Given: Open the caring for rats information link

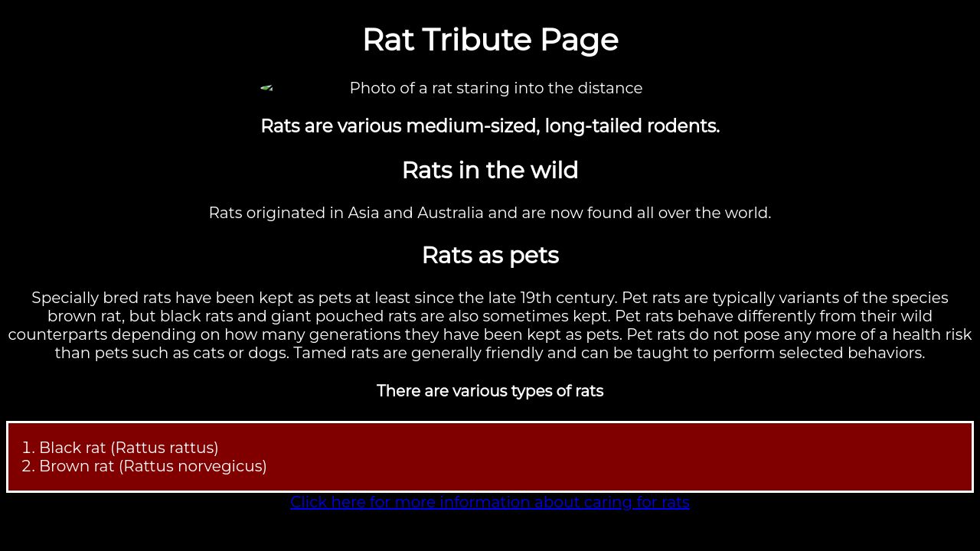Looking at the screenshot, I should 490,502.
